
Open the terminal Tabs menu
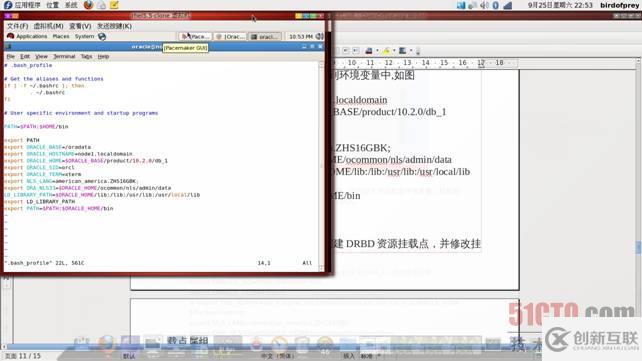pyautogui.click(x=86, y=56)
